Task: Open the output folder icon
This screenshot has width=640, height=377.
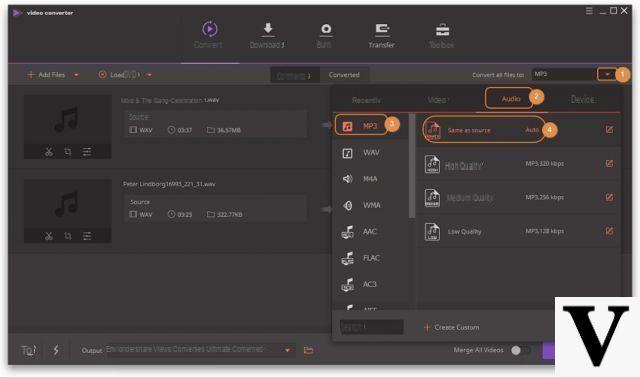Action: click(x=309, y=350)
